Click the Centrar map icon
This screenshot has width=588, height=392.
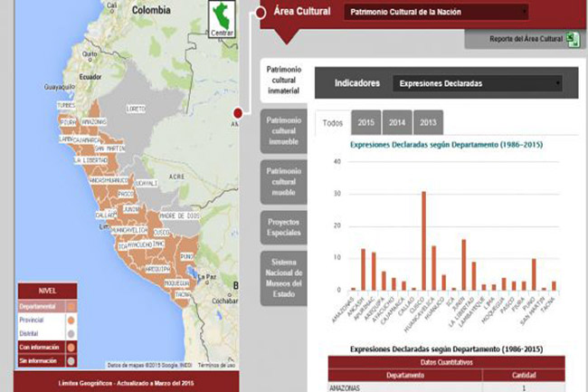click(220, 20)
